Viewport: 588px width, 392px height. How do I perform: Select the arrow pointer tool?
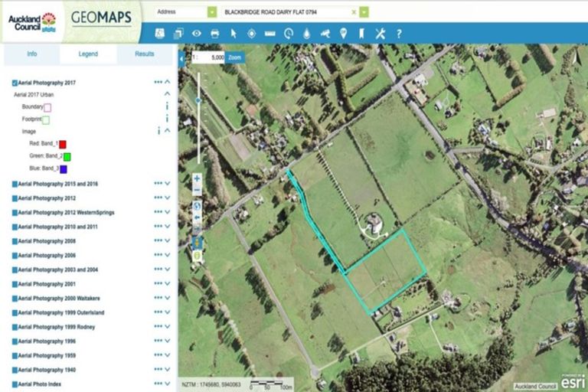tap(234, 34)
